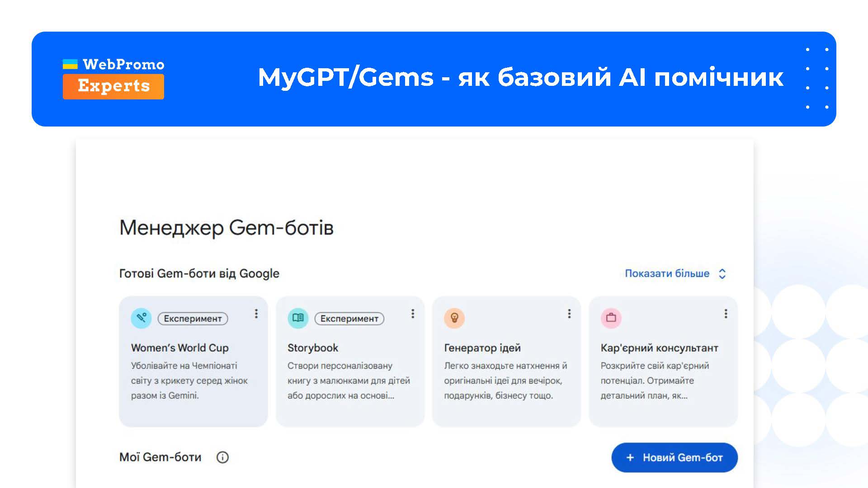This screenshot has width=868, height=488.
Task: Open the info icon near Мої Gem-боти
Action: pos(222,457)
